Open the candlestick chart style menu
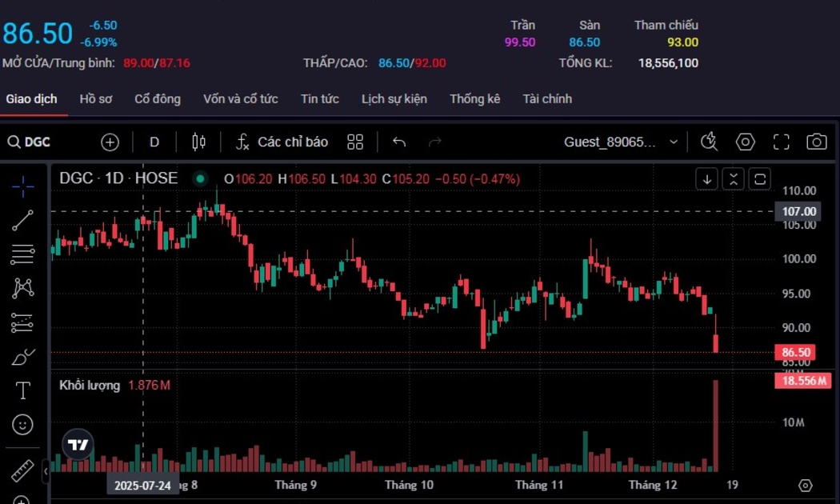840x504 pixels. pos(198,142)
